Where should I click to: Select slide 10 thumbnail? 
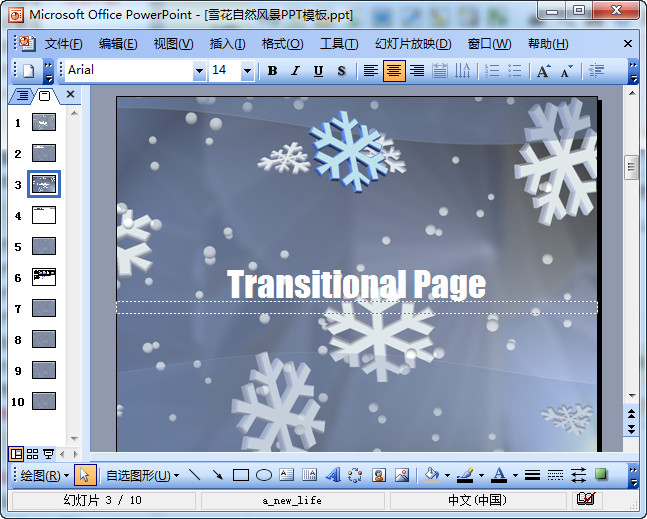[x=44, y=401]
